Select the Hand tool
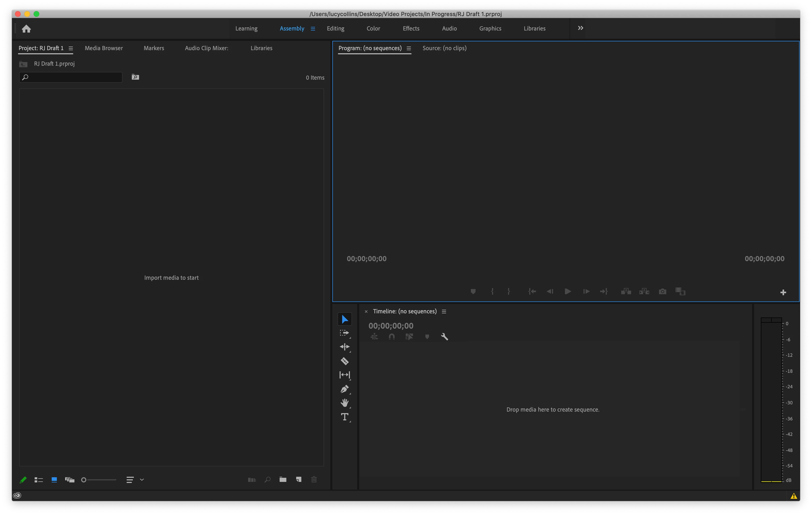This screenshot has width=812, height=515. (344, 403)
